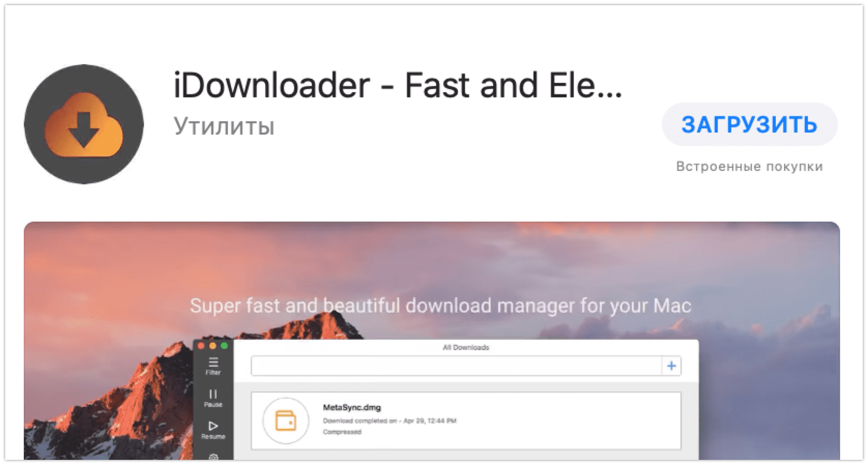Click the Filter icon in preview sidebar
The height and width of the screenshot is (465, 868).
tap(213, 366)
